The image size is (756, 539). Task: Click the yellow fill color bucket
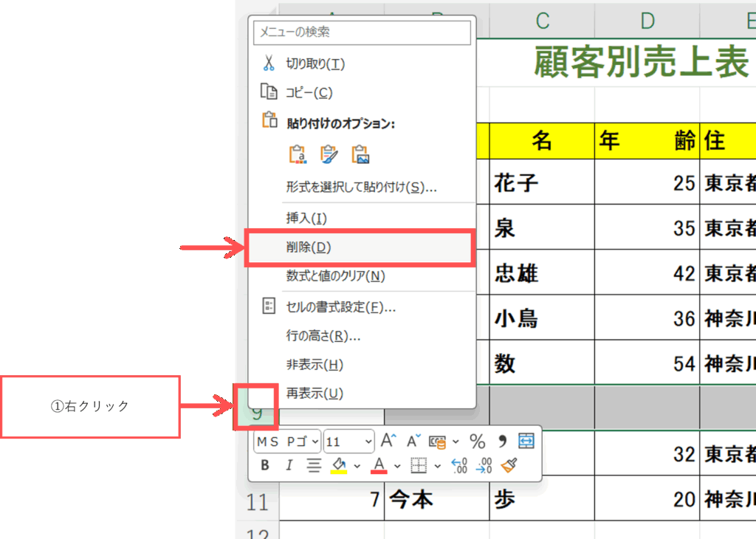click(339, 465)
